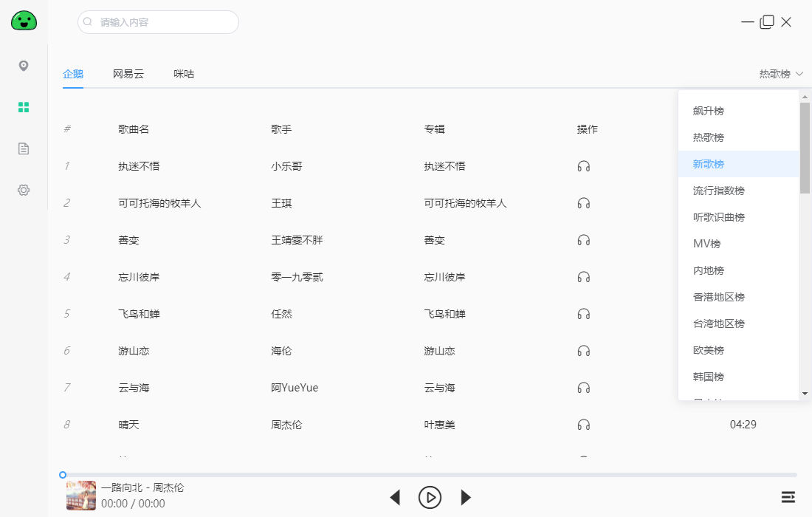
Task: Open the location pin section in sidebar
Action: (x=24, y=66)
